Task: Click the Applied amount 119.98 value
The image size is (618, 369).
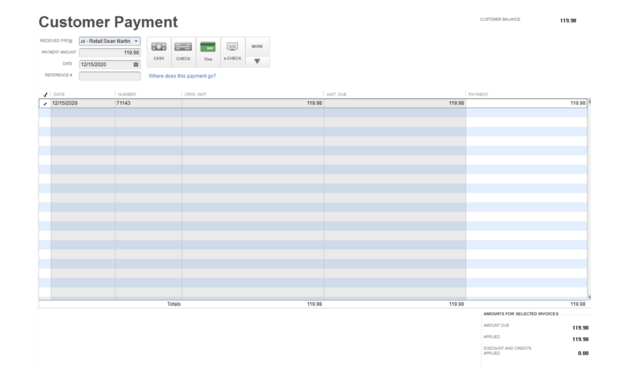Action: pyautogui.click(x=580, y=339)
